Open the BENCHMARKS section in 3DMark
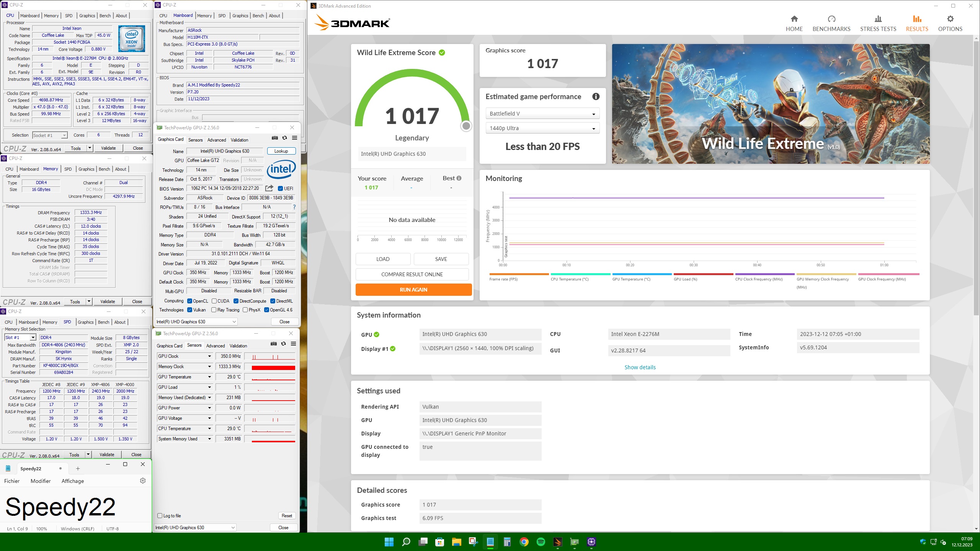Screen dimensions: 980x551 coord(831,23)
